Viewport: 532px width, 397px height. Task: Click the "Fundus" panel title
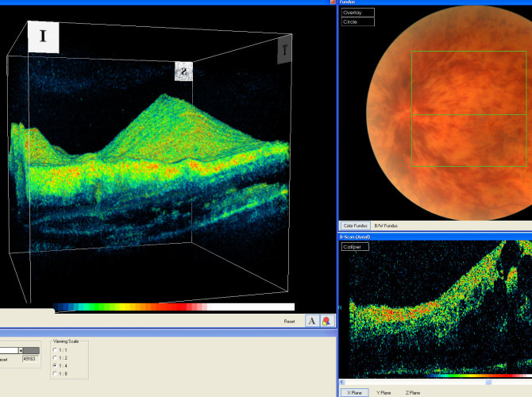347,2
